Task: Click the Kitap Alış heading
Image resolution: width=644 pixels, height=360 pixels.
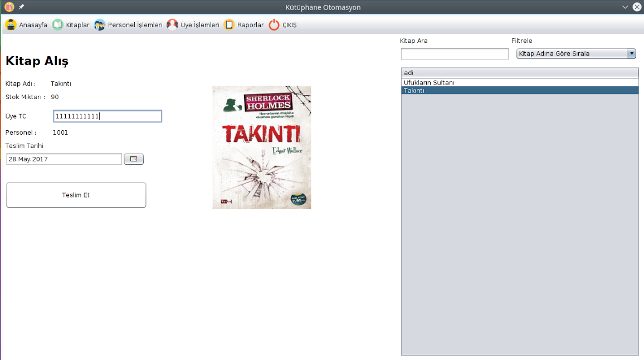Action: [37, 61]
